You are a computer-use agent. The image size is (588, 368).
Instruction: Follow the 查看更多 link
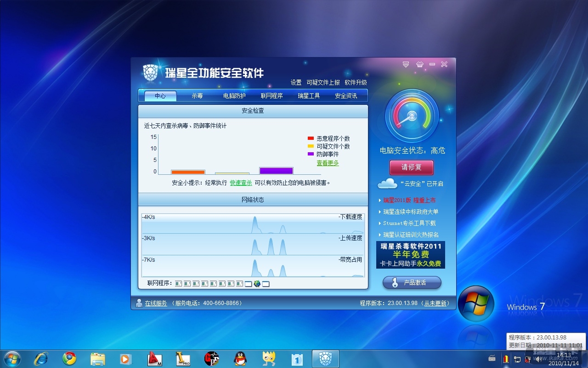click(328, 163)
